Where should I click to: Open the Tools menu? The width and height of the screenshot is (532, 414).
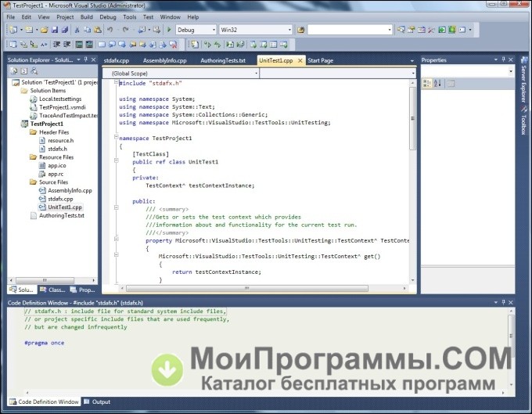(130, 17)
